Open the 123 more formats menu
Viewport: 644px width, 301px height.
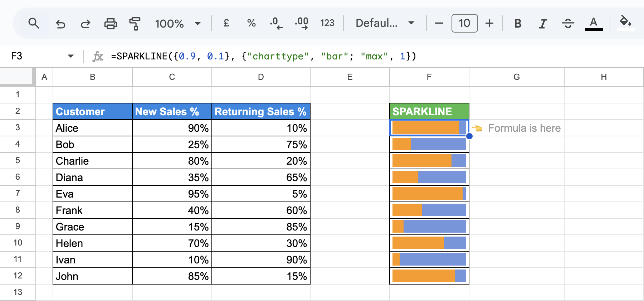(327, 24)
